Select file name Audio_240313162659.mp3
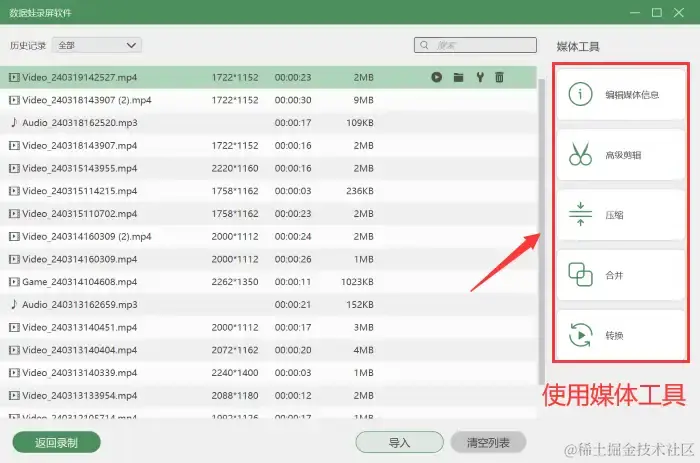 [80, 304]
